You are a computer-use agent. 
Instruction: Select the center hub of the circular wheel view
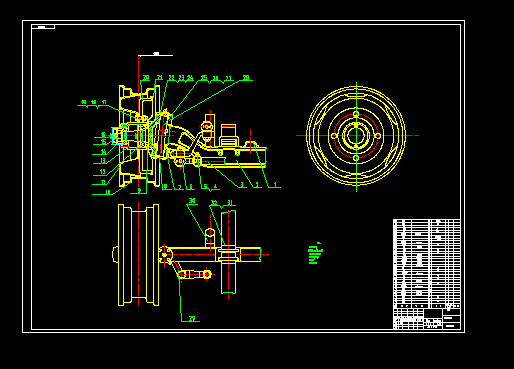coord(356,135)
